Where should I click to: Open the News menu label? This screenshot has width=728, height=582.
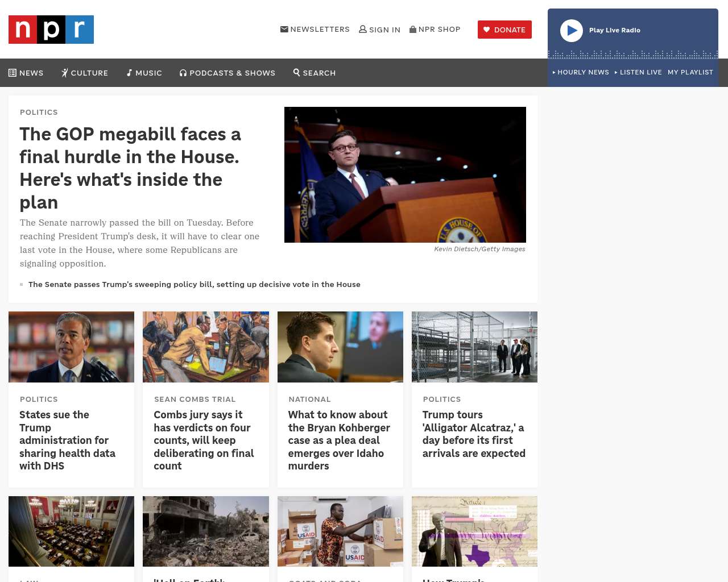point(31,73)
